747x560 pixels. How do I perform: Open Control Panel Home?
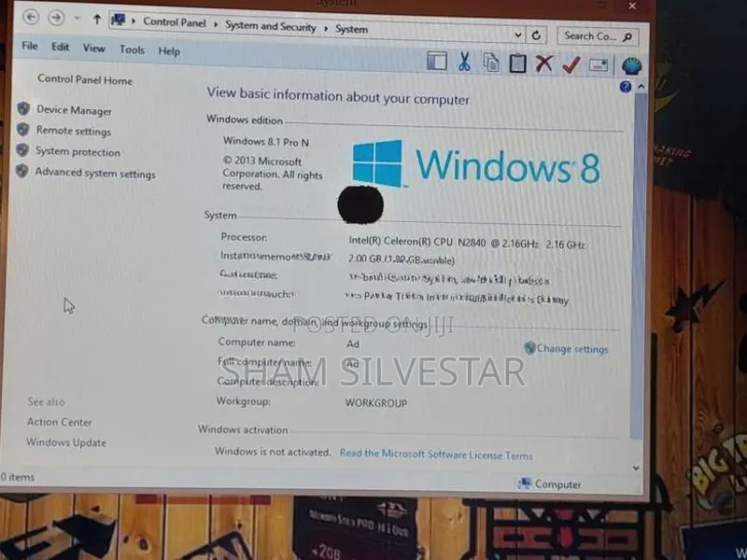tap(85, 79)
